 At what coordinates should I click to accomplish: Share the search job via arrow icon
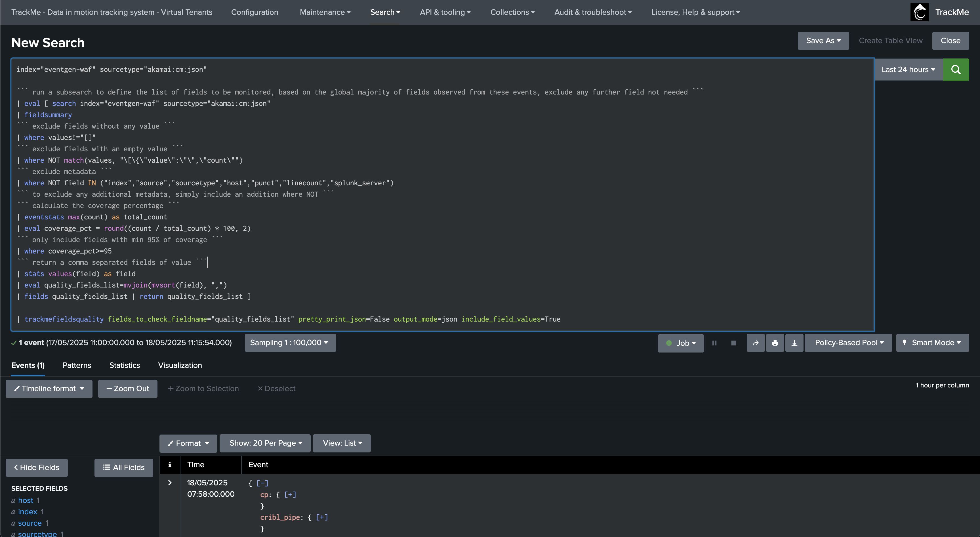pyautogui.click(x=756, y=343)
